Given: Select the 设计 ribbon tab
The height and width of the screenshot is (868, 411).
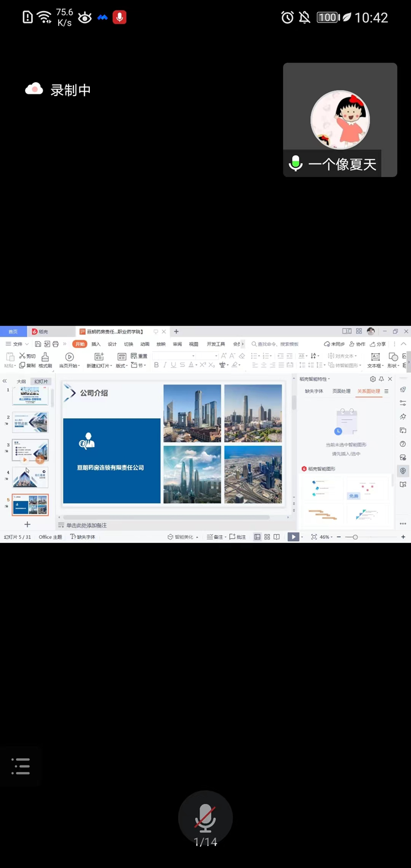Looking at the screenshot, I should pyautogui.click(x=112, y=344).
